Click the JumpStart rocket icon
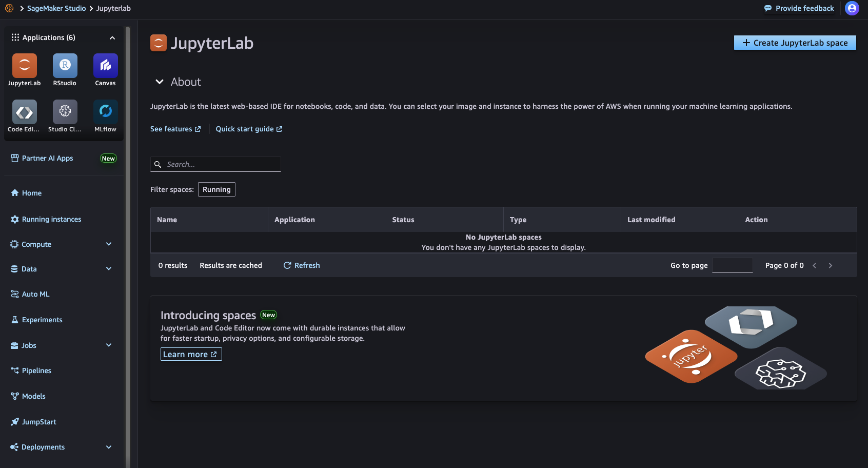Viewport: 868px width, 468px height. tap(15, 422)
